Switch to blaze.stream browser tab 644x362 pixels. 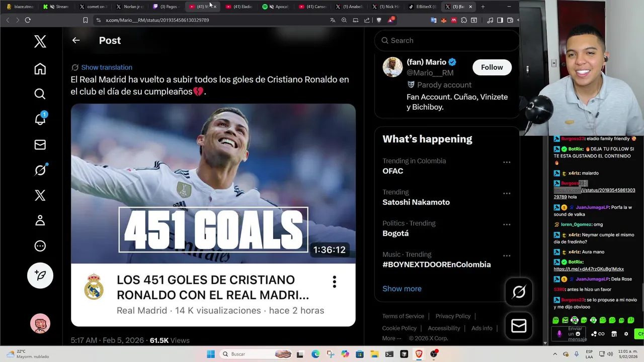[x=20, y=7]
